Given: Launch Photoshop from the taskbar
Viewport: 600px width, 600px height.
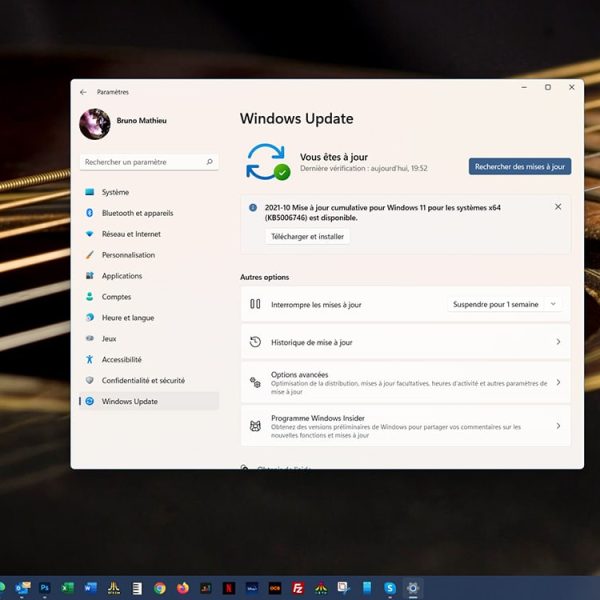Looking at the screenshot, I should pyautogui.click(x=44, y=587).
